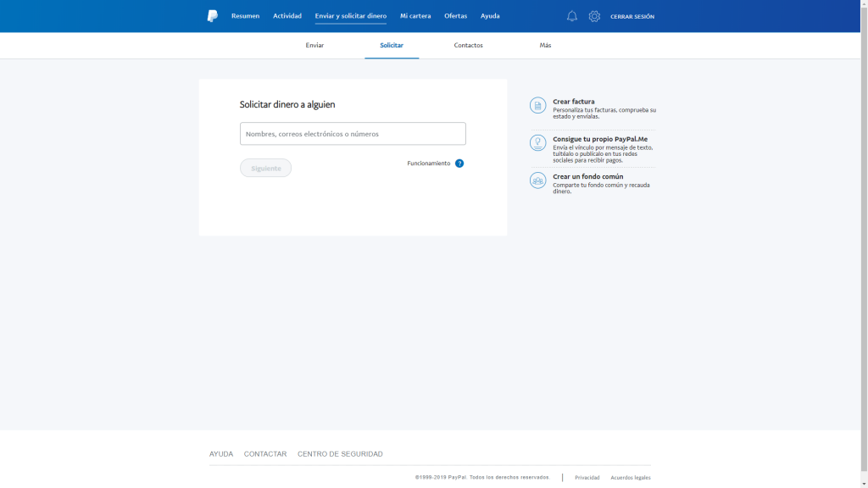This screenshot has width=868, height=488.
Task: Open Resumen in the top menu
Action: [x=245, y=16]
